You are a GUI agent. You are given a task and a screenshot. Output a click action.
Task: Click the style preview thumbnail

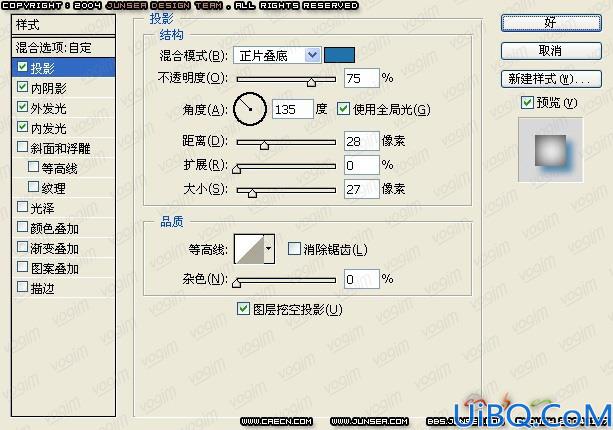550,150
